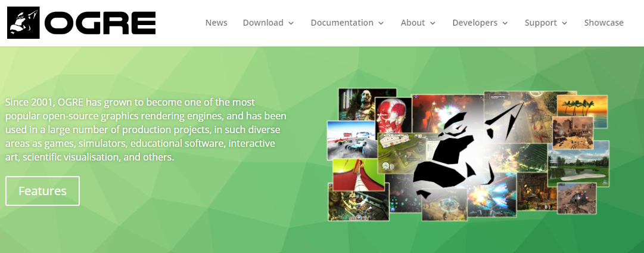Click the red slide track screenshot

pos(359,174)
